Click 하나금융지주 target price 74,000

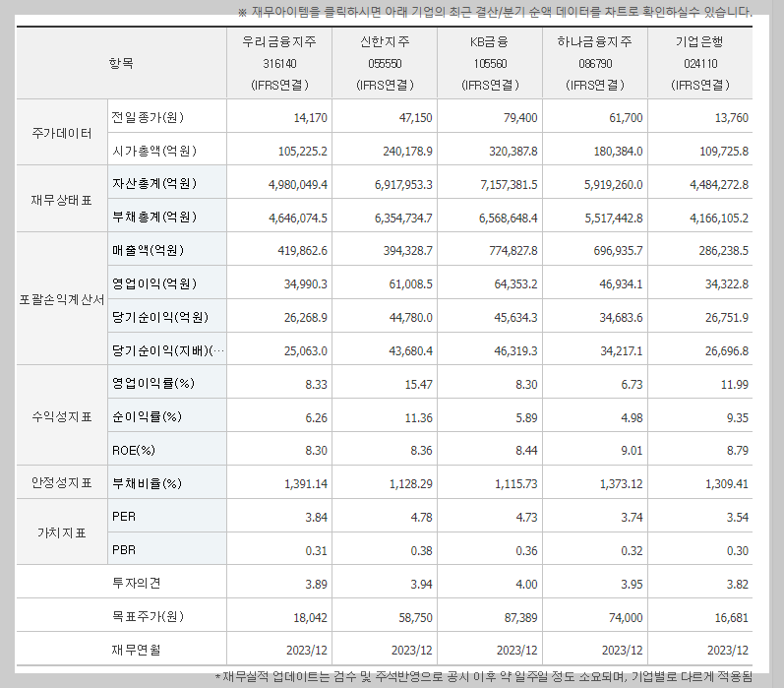coord(626,618)
